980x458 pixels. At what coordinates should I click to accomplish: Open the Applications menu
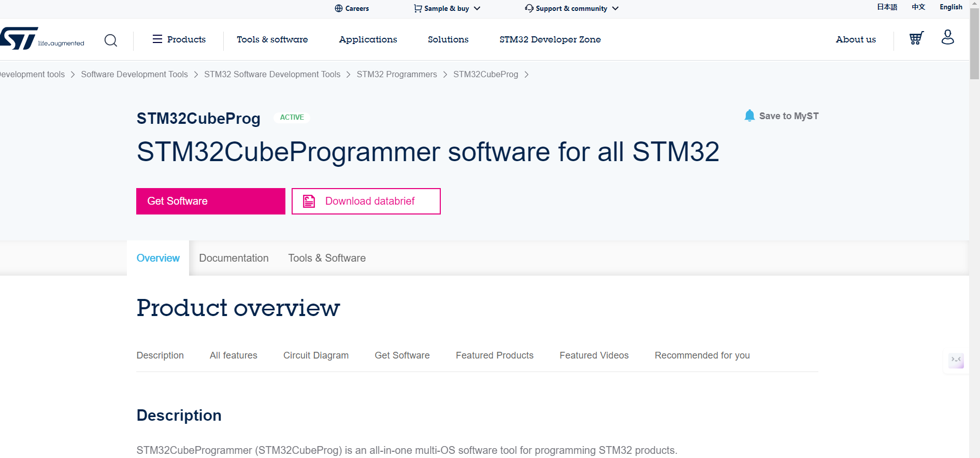[368, 39]
